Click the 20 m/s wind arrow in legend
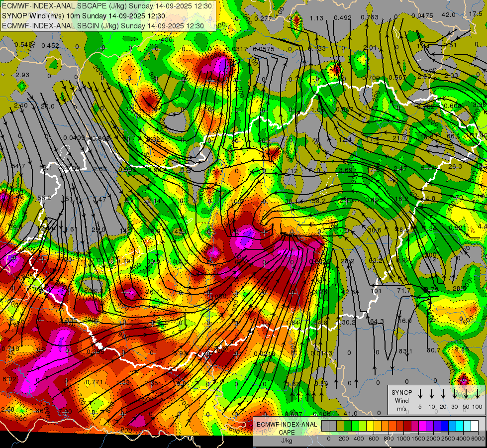 pos(443,394)
